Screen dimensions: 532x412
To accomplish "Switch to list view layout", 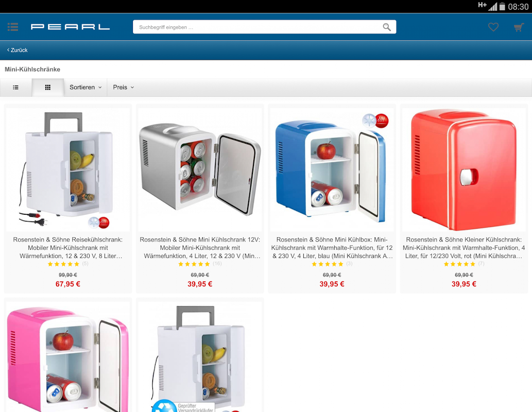I will click(15, 87).
